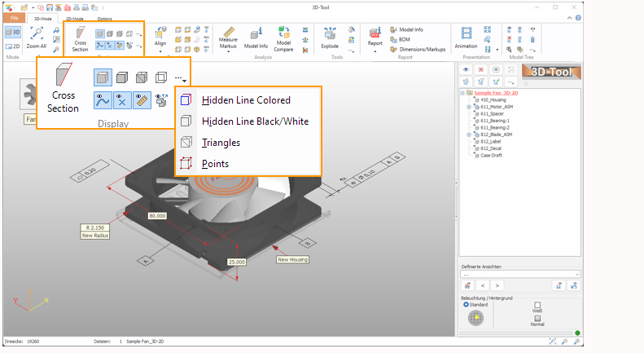Launch the Model Compare tool
The image size is (644, 353).
tap(284, 33)
